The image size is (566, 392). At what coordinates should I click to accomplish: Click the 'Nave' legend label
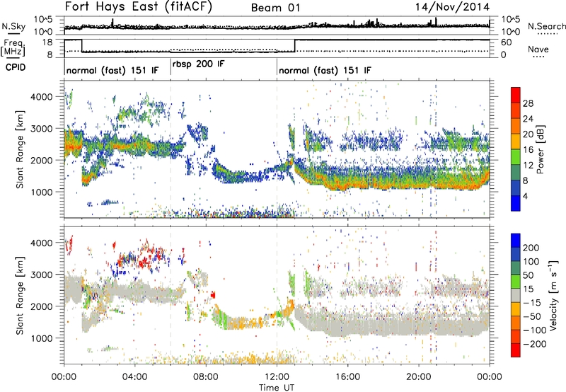pyautogui.click(x=538, y=49)
